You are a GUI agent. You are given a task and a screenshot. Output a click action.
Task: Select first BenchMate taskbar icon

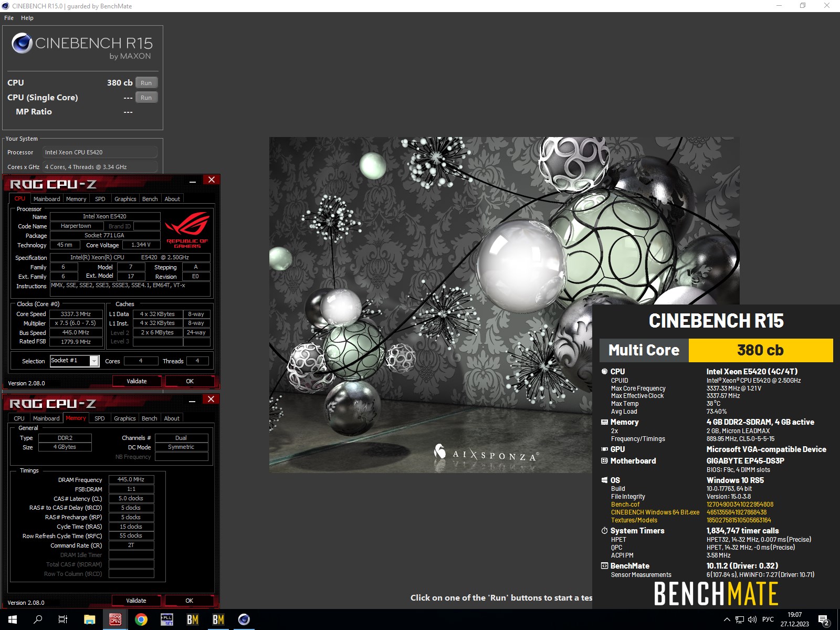point(193,619)
